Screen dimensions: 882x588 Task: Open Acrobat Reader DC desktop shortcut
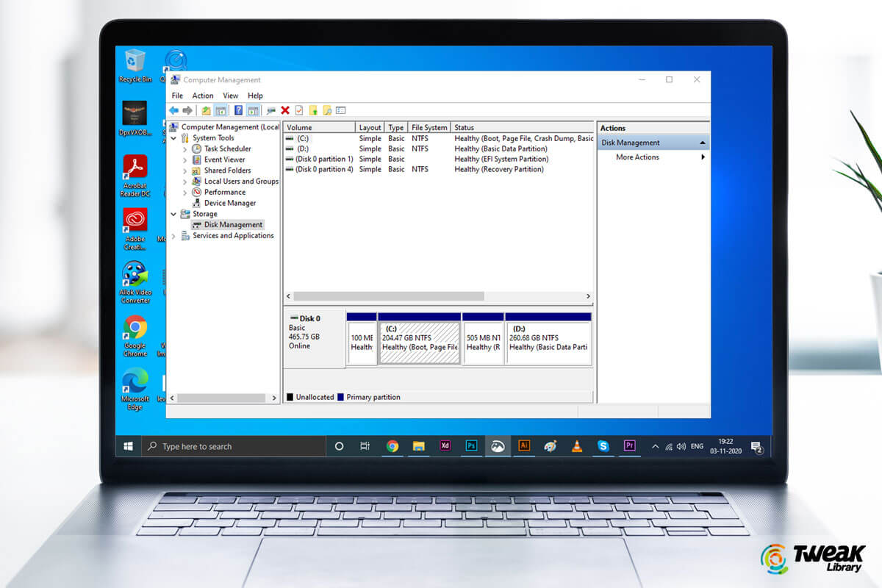[135, 167]
